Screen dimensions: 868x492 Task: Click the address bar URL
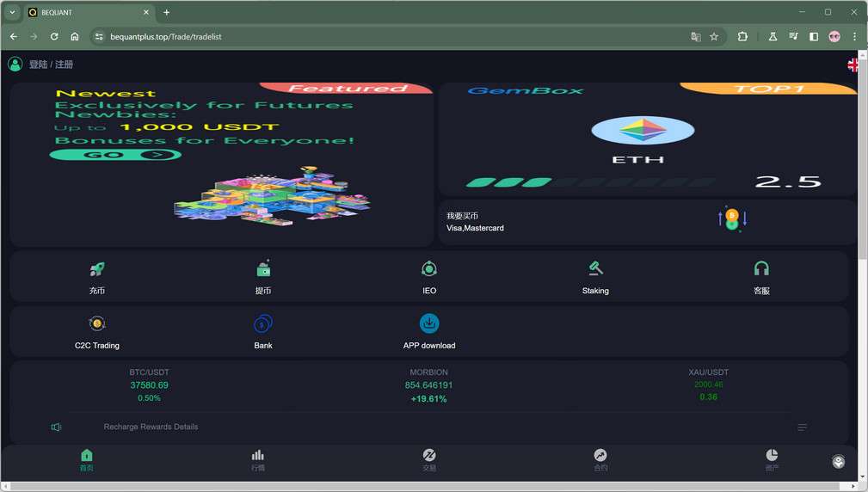(x=165, y=36)
